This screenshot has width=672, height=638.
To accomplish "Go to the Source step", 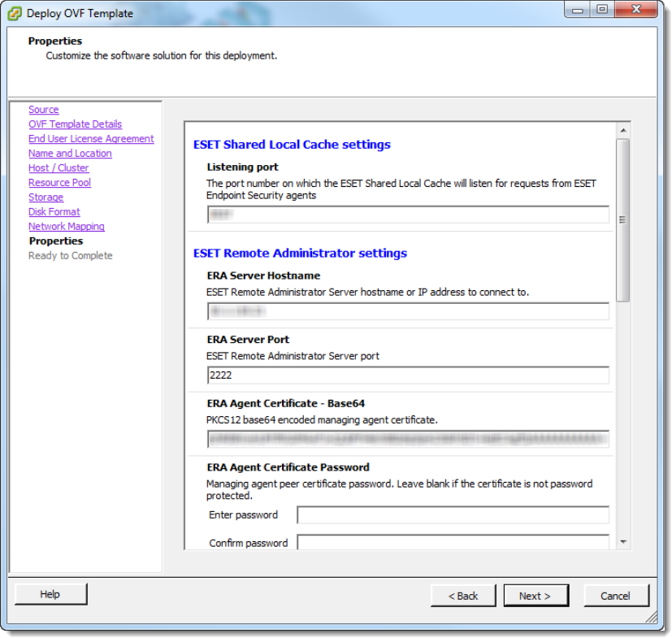I will 44,110.
